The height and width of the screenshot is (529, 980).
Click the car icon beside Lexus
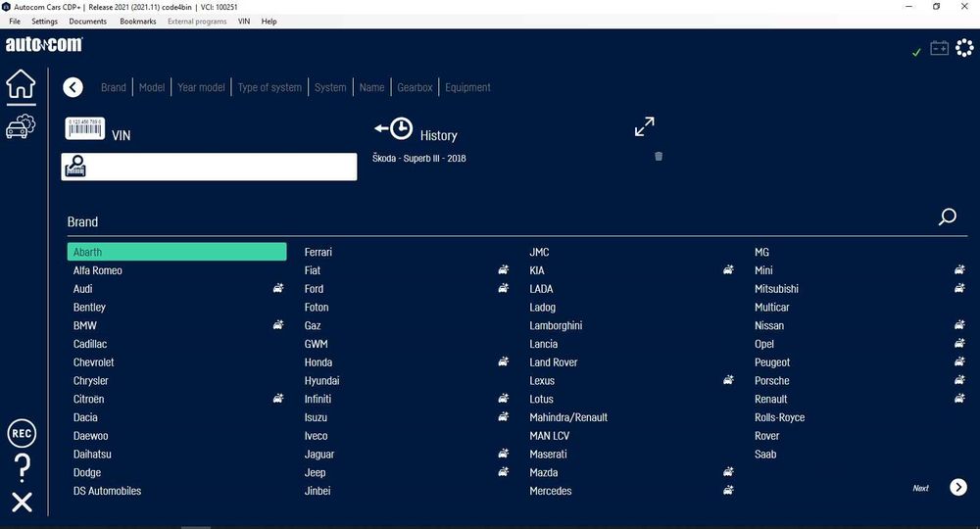click(x=728, y=380)
